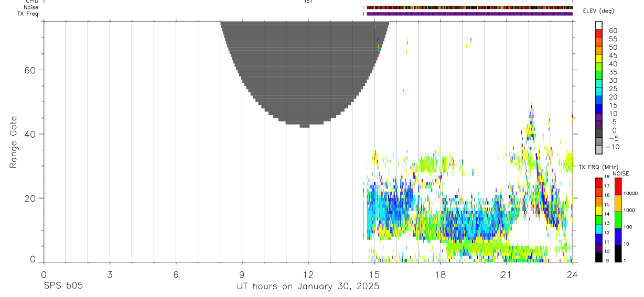Viewport: 644px width, 297px height.
Task: Select the green 30–35 ELEV color segment
Action: click(x=598, y=75)
